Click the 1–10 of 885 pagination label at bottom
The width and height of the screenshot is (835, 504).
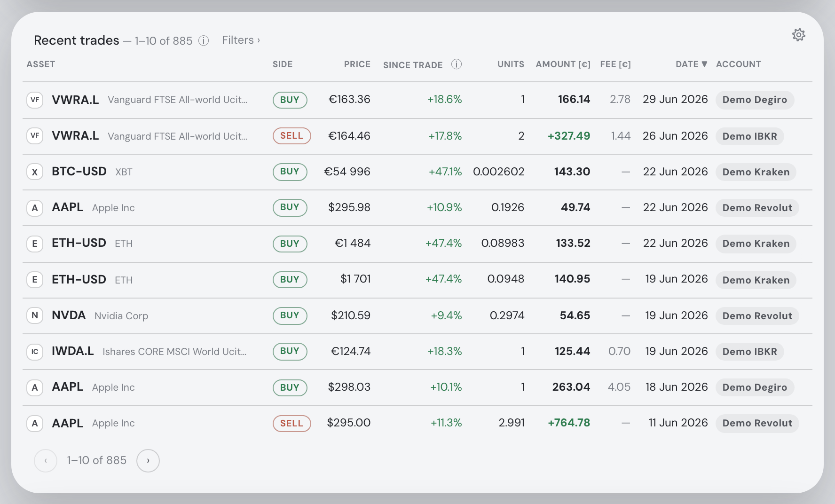click(x=97, y=460)
